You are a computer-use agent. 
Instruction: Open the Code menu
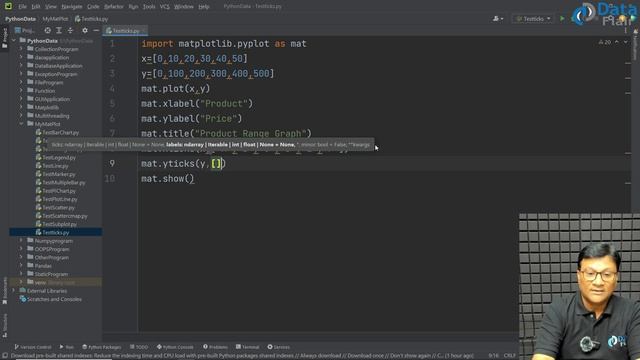point(93,7)
